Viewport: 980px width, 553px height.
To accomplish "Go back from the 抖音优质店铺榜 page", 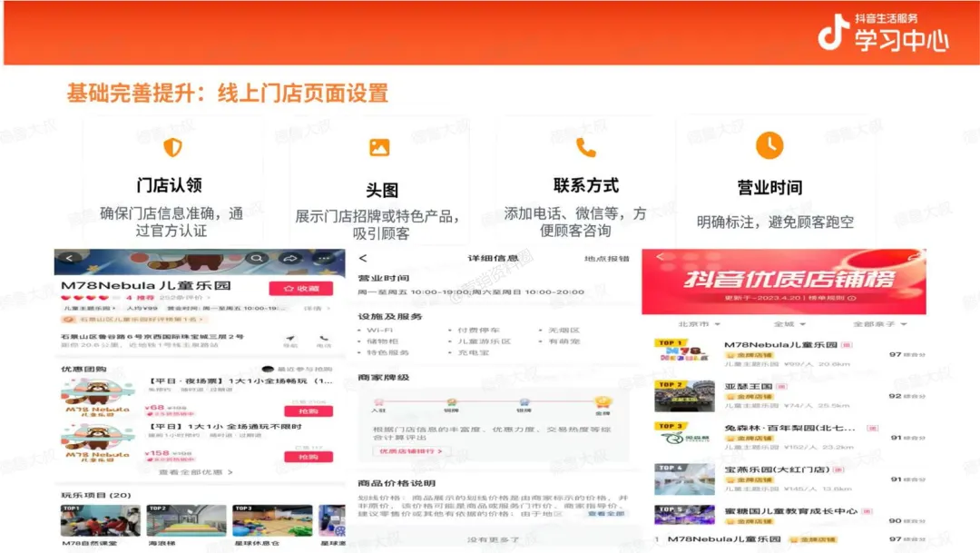I will pos(660,256).
